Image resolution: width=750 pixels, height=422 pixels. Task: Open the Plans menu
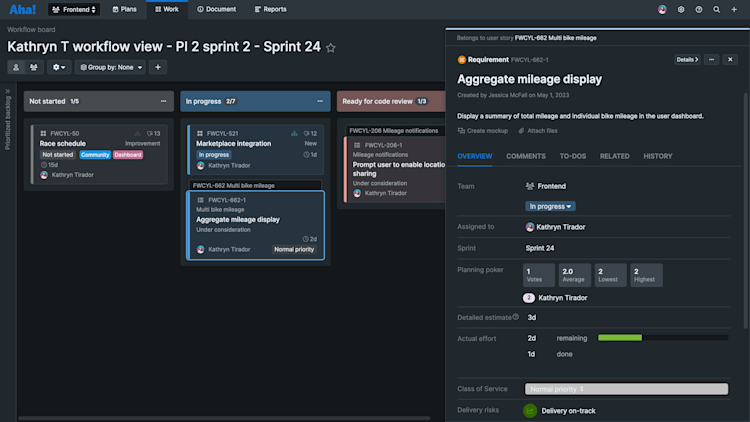124,9
